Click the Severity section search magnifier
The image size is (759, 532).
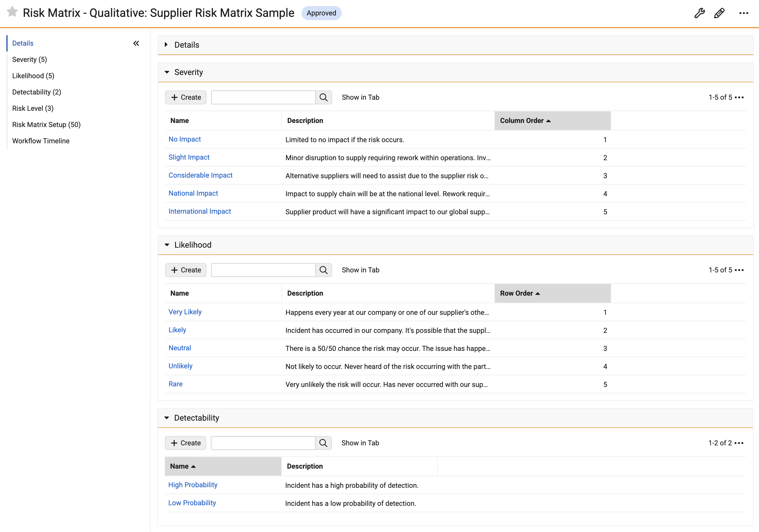(x=324, y=97)
